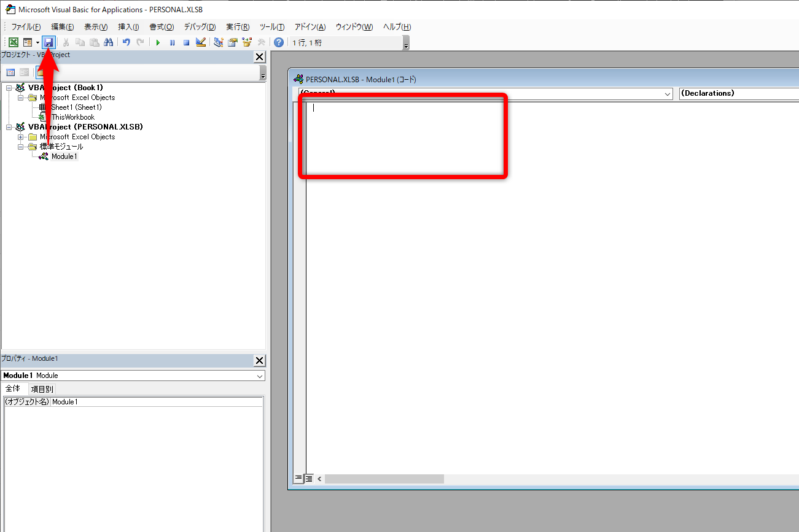Open the 実行 menu

click(x=238, y=27)
